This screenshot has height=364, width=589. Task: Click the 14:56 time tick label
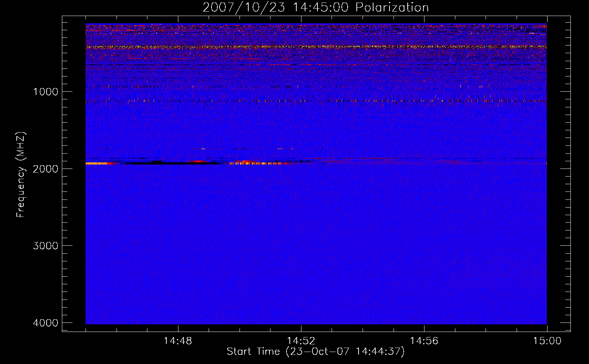click(x=424, y=341)
